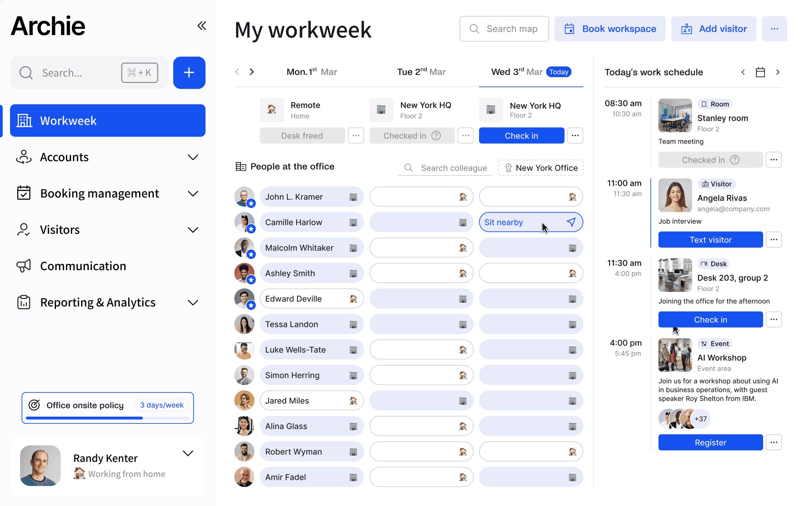Click the Check in button for New York HQ
Viewport: 812px width, 506px height.
[521, 135]
